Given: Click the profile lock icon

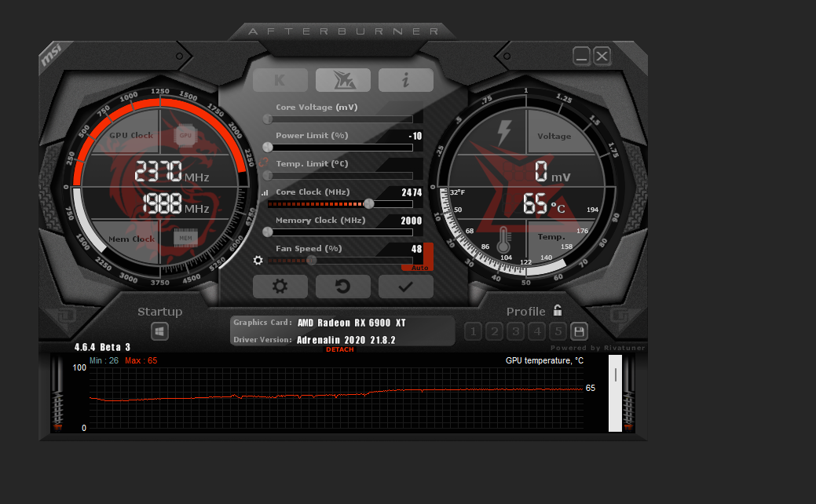Looking at the screenshot, I should 558,311.
